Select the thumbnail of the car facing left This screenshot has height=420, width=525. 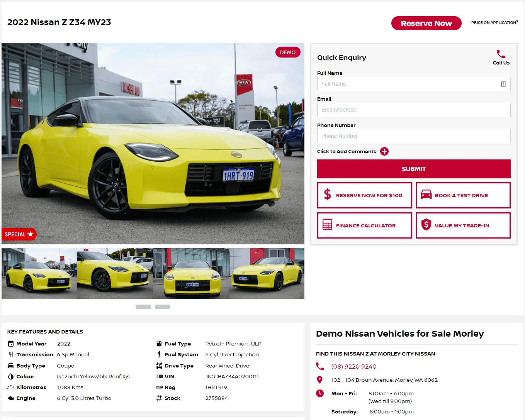click(x=267, y=273)
